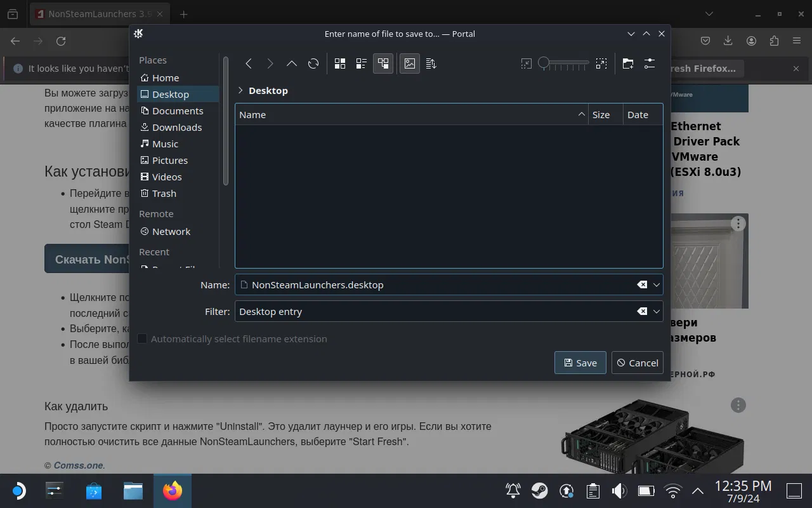Reload the Firefox page

61,41
